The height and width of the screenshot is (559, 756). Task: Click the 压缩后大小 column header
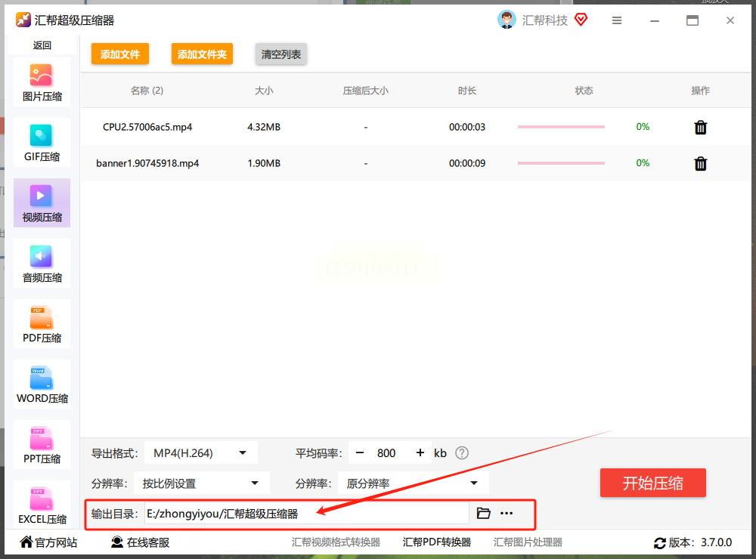[365, 91]
